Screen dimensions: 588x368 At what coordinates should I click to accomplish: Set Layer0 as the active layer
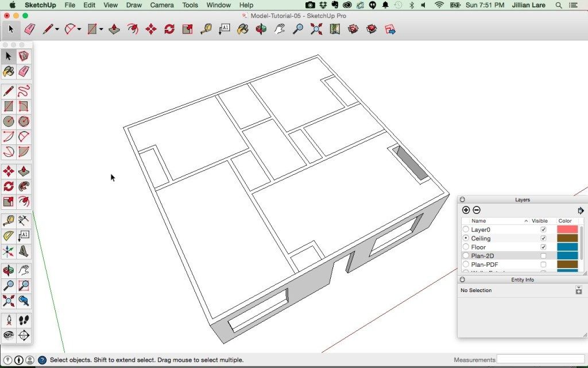[x=466, y=229]
